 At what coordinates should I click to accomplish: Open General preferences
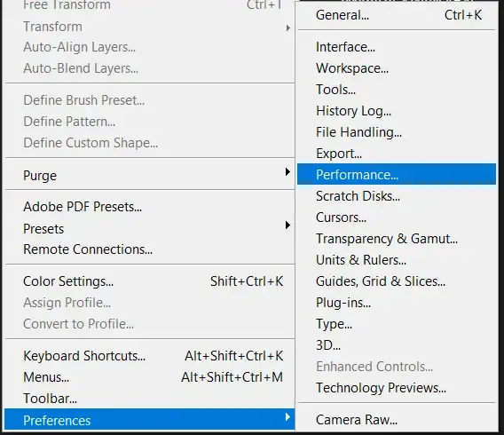click(x=397, y=15)
